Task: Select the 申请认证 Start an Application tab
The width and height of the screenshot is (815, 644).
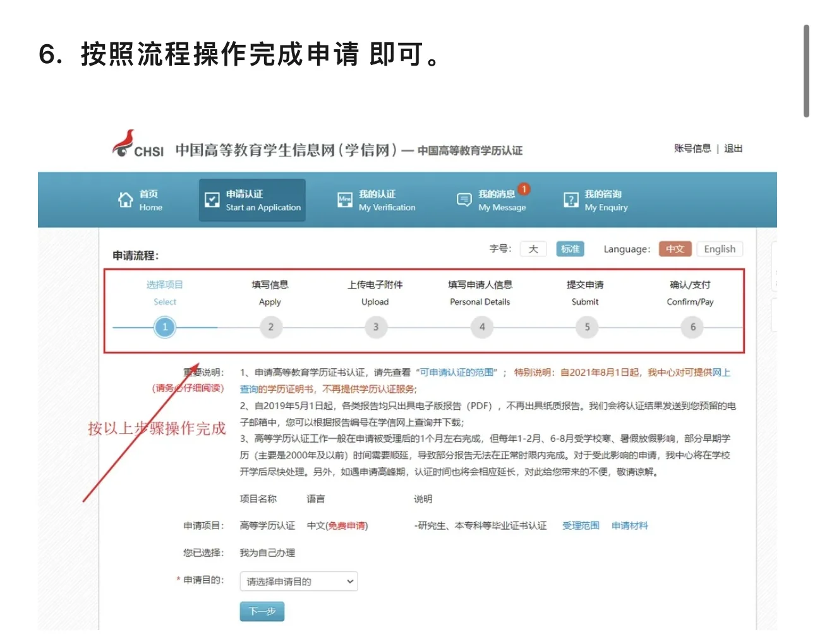Action: 252,200
